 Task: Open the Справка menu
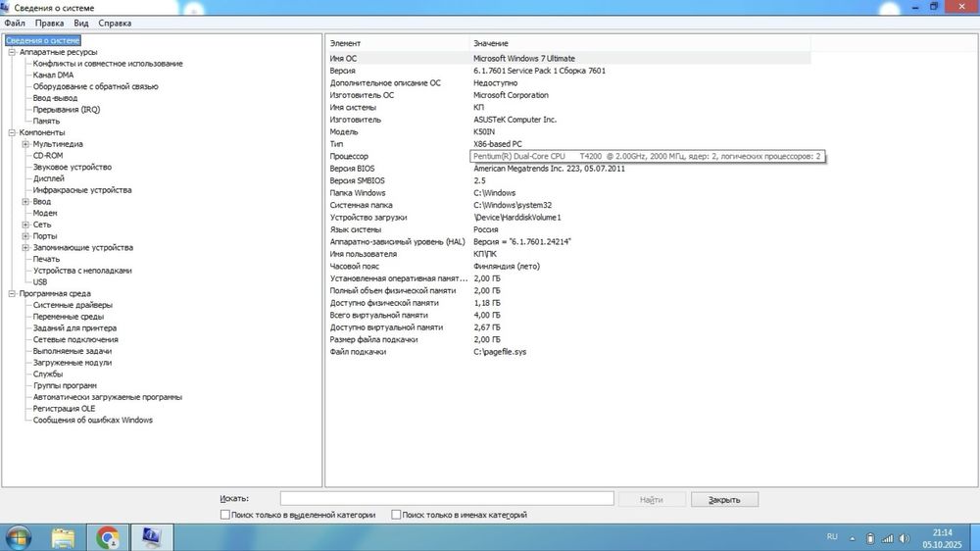tap(115, 24)
